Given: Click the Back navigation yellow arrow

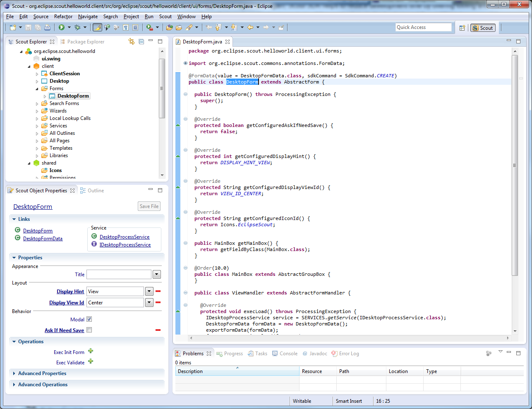Looking at the screenshot, I should pyautogui.click(x=250, y=27).
